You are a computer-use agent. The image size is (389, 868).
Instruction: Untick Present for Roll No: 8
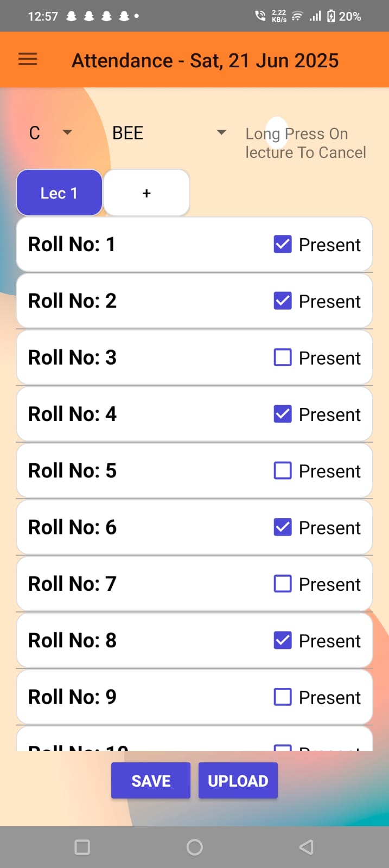pyautogui.click(x=283, y=640)
